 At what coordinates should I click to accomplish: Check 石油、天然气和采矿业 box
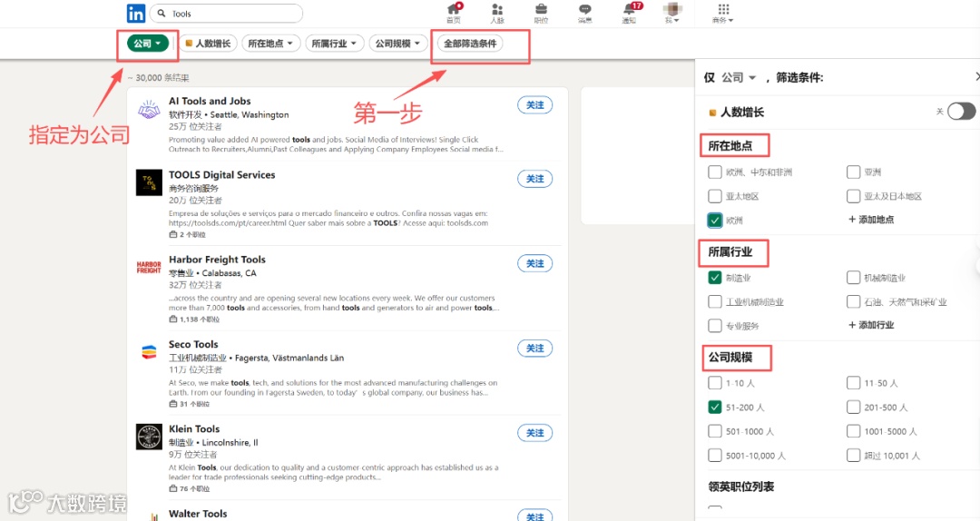[x=853, y=302]
